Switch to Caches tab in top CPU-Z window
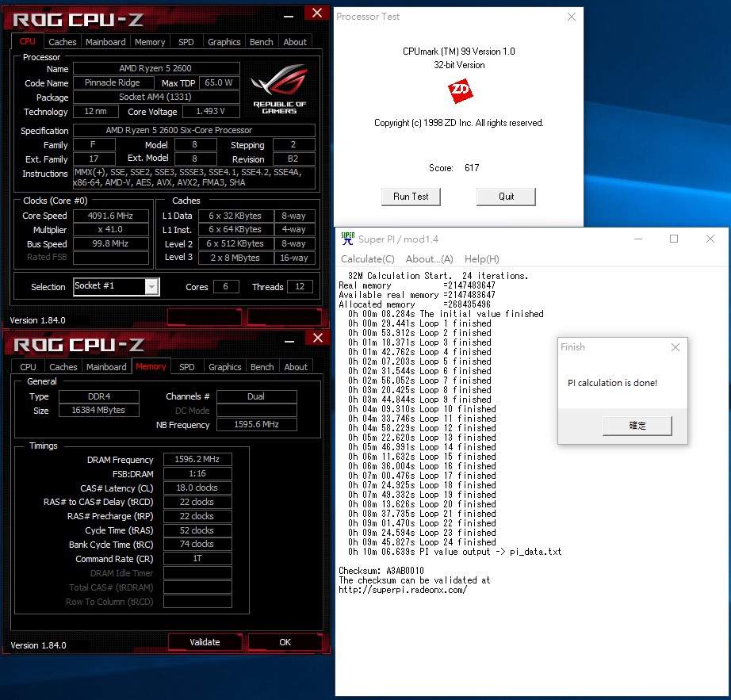 tap(63, 42)
